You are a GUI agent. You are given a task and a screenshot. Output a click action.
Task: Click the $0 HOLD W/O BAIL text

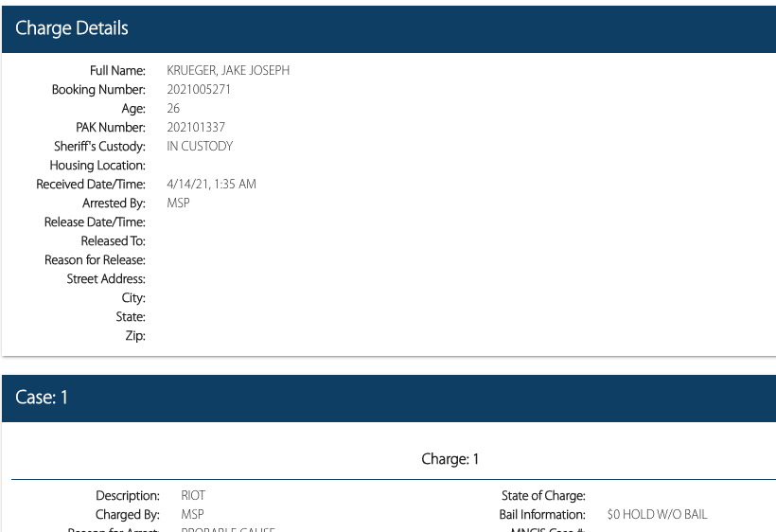coord(657,515)
